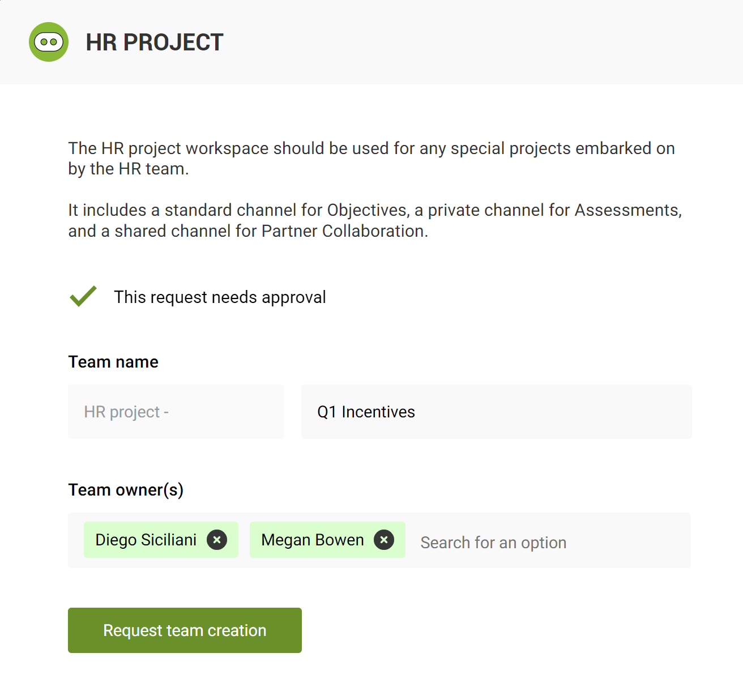
Task: Expand the team name prefix field
Action: [x=176, y=412]
